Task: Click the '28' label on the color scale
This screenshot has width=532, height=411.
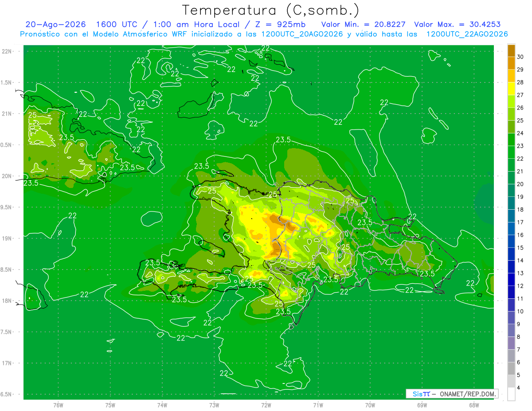Action: pos(520,82)
